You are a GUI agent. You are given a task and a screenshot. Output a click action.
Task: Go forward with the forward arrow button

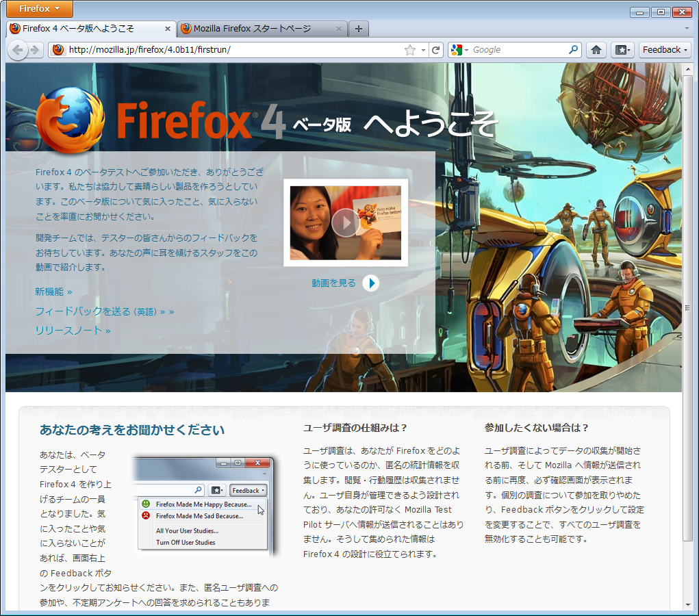pyautogui.click(x=35, y=49)
